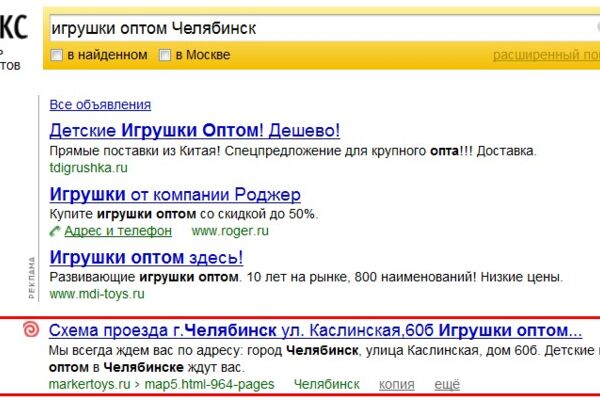
Task: Enable the 'в найденном' checkbox
Action: point(56,55)
